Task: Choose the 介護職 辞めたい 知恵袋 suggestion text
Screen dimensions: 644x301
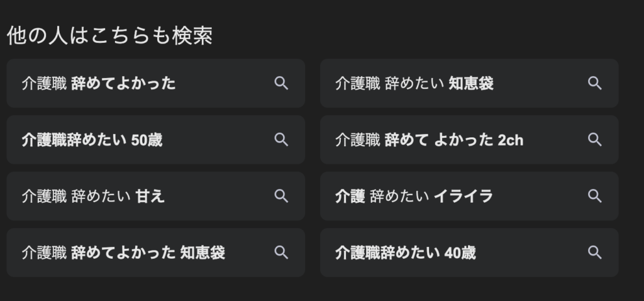Action: [414, 84]
